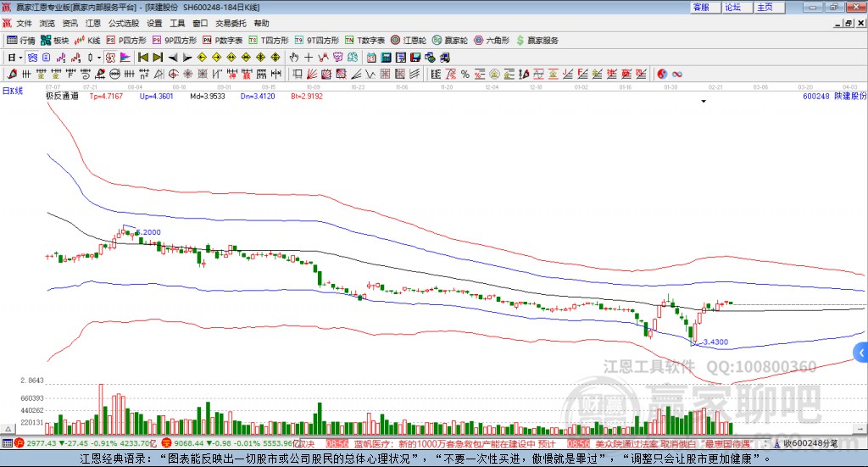Screen dimensions: 868x467
Task: Open the calculator icon in toolbar
Action: [386, 58]
